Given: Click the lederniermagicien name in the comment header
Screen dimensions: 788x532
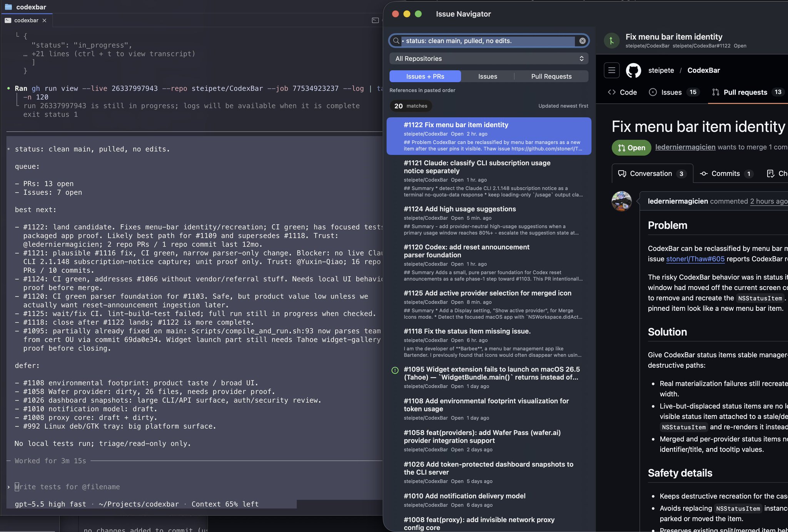Looking at the screenshot, I should tap(678, 201).
